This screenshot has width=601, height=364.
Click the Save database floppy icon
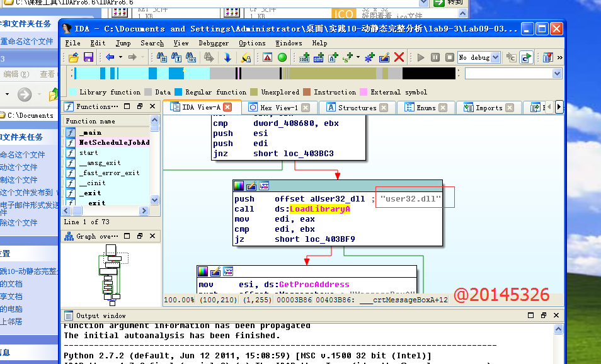[88, 57]
